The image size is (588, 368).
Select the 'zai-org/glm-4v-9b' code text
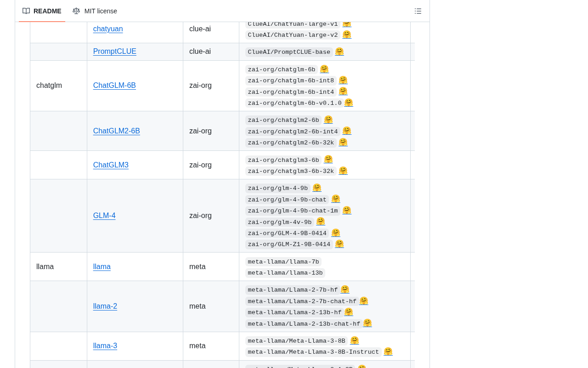(x=280, y=222)
